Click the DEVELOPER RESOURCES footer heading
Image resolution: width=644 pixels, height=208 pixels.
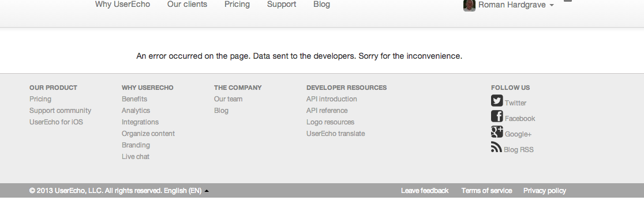point(347,88)
